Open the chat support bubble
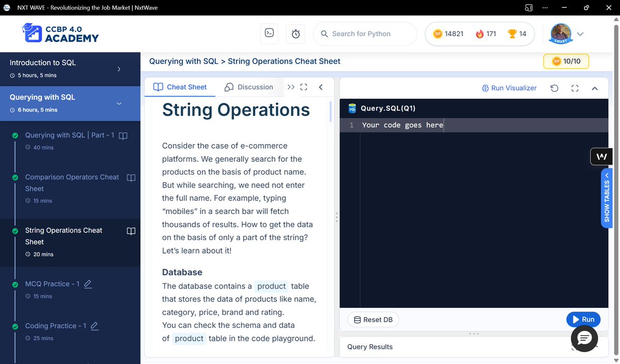This screenshot has width=620, height=364. click(584, 338)
